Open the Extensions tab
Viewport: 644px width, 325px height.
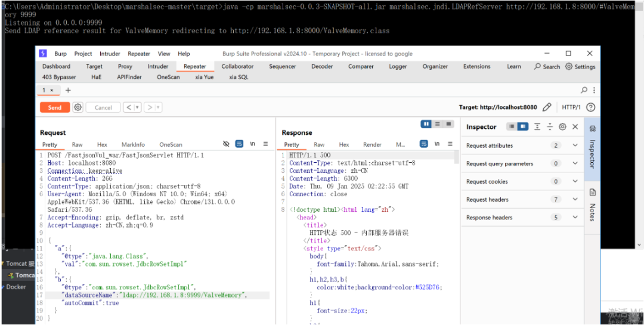point(477,66)
